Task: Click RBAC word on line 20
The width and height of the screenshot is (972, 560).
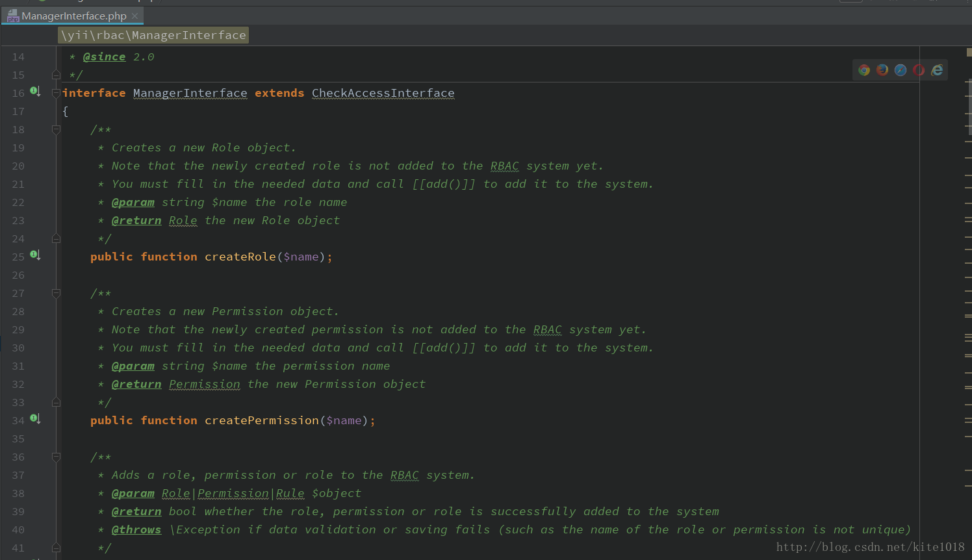Action: (x=505, y=166)
